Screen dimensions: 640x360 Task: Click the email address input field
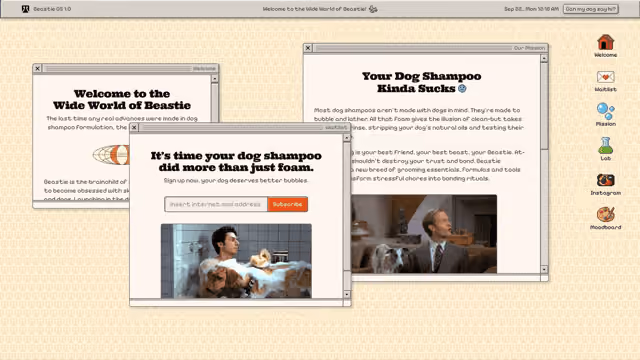coord(216,204)
